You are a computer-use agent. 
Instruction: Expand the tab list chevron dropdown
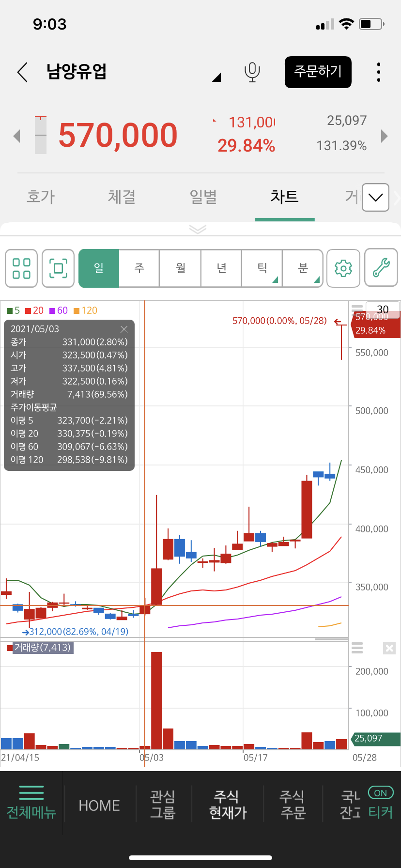pos(375,197)
